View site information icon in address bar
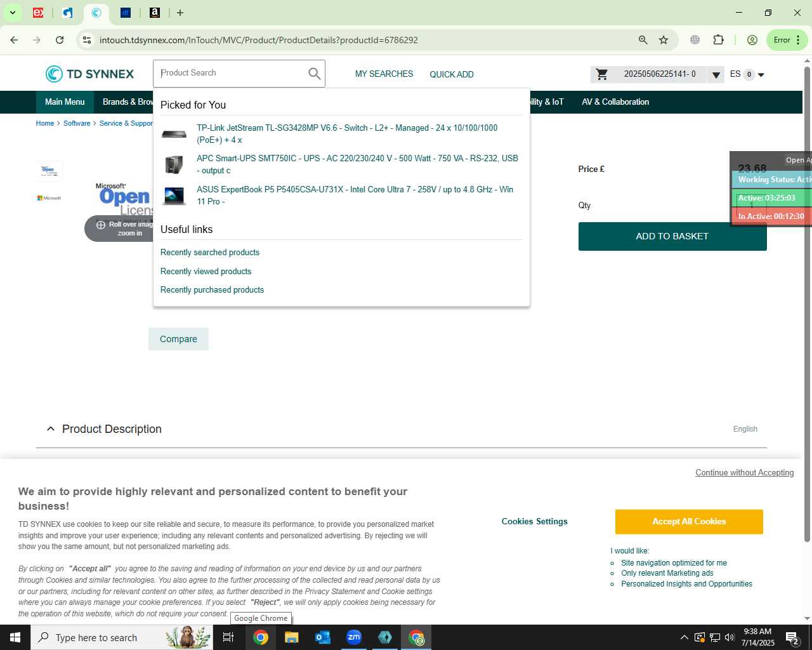Viewport: 812px width, 650px height. point(87,40)
